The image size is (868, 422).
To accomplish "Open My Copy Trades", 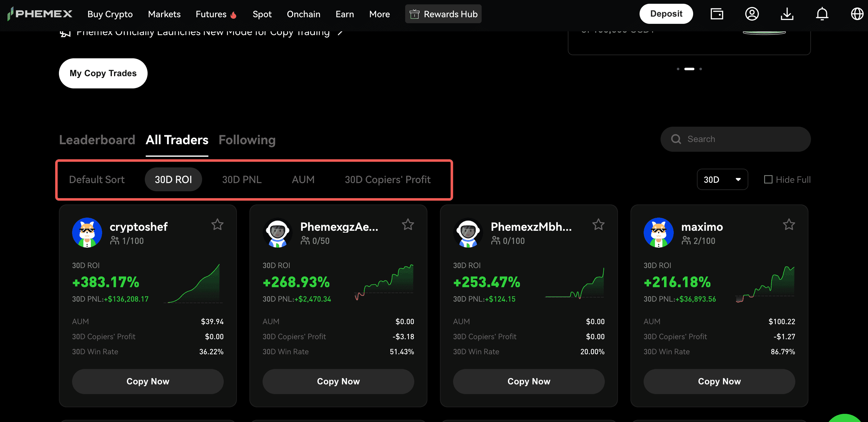I will pos(103,73).
